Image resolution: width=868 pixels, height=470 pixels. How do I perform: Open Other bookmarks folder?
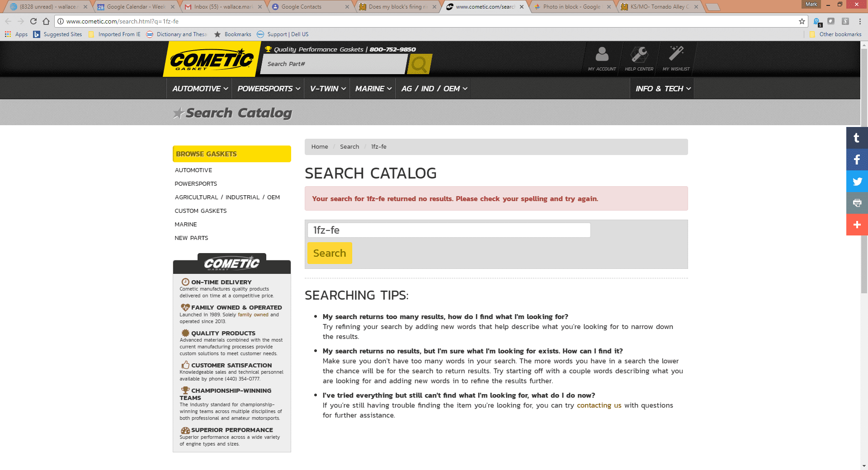pos(836,34)
